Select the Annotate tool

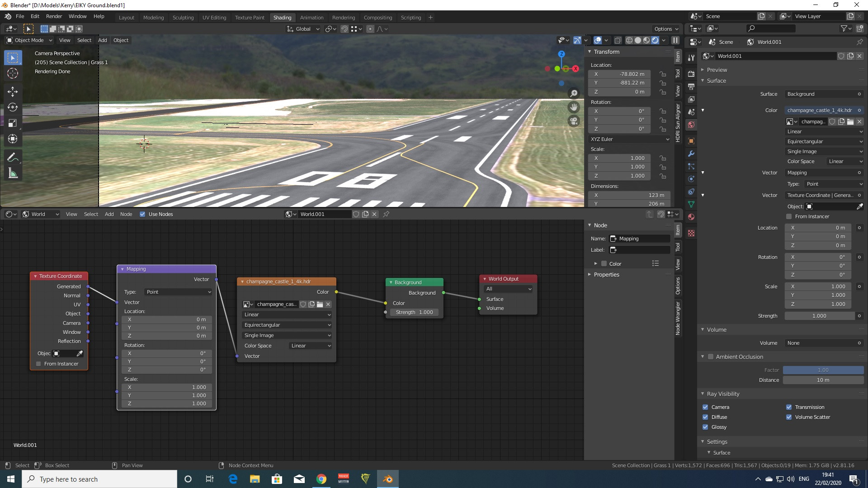(x=13, y=158)
